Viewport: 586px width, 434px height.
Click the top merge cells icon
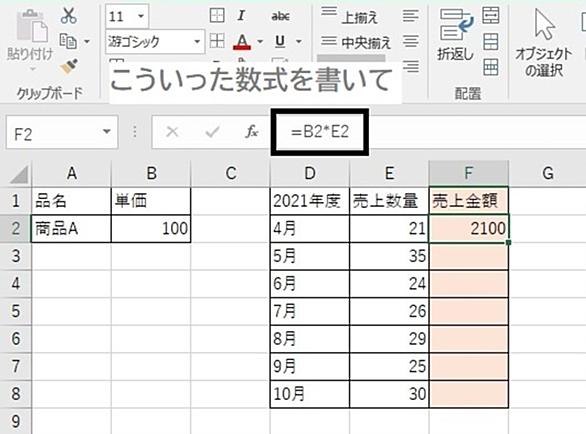click(x=490, y=15)
